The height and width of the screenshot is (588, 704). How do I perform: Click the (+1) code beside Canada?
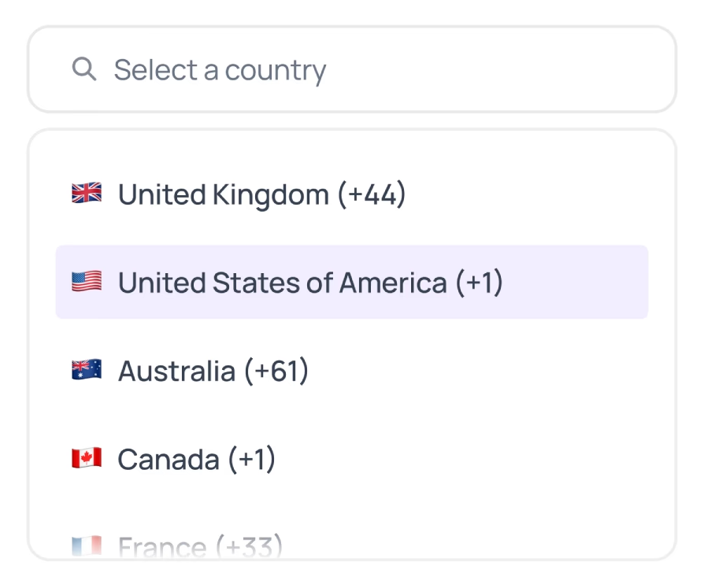[252, 460]
